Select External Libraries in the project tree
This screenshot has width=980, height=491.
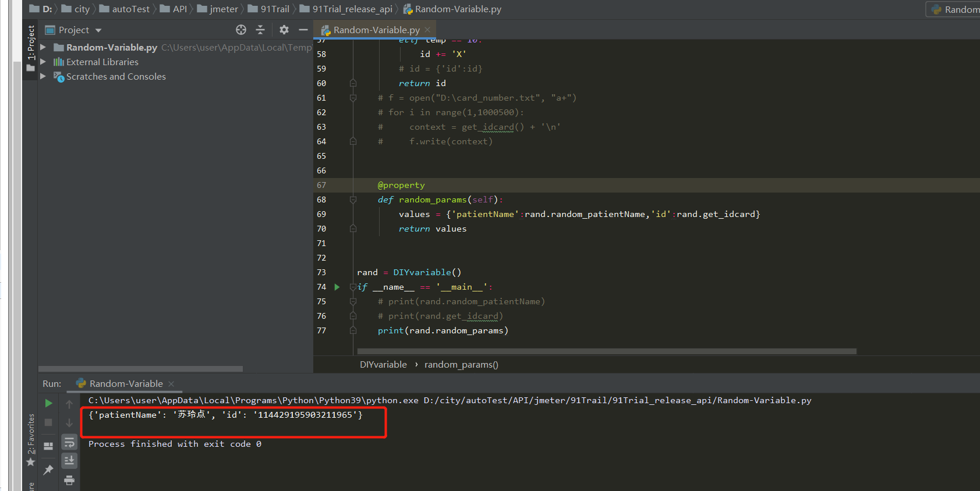coord(102,62)
